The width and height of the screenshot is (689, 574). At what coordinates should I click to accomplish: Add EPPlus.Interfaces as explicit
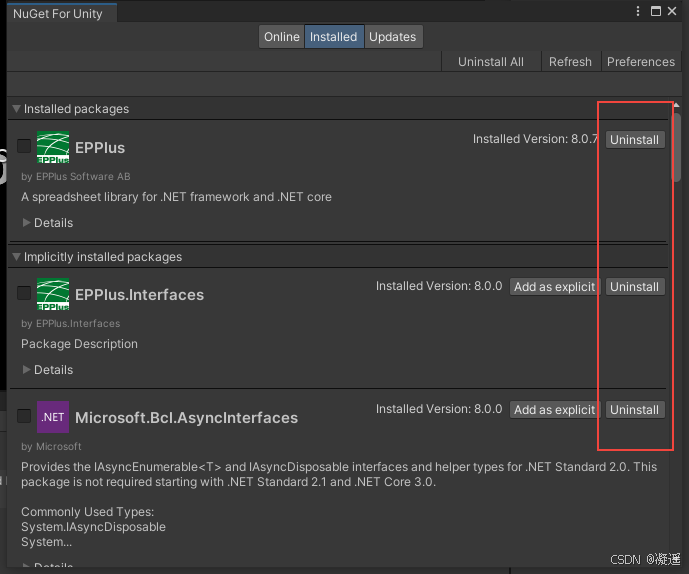coord(555,287)
